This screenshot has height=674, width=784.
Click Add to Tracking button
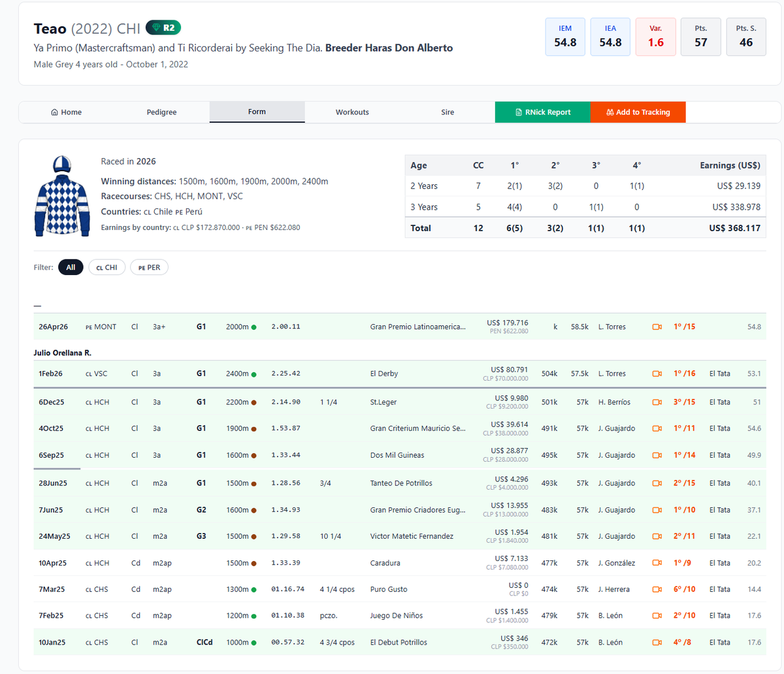click(x=638, y=112)
